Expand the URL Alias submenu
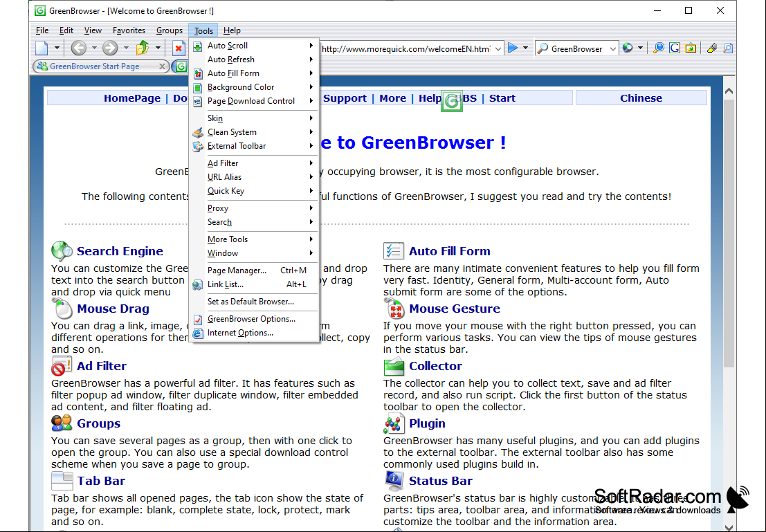Viewport: 766px width, 532px height. pyautogui.click(x=254, y=177)
